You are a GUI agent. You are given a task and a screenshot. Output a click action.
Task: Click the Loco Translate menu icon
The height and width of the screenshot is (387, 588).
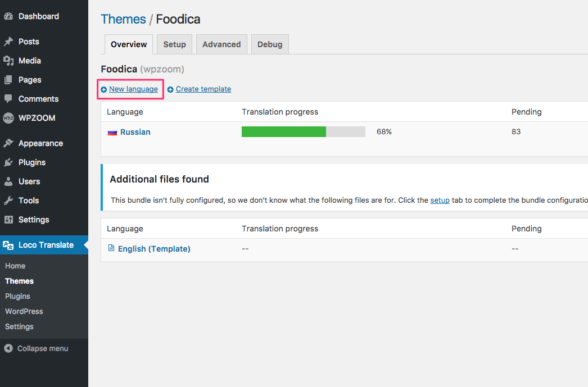click(x=8, y=245)
